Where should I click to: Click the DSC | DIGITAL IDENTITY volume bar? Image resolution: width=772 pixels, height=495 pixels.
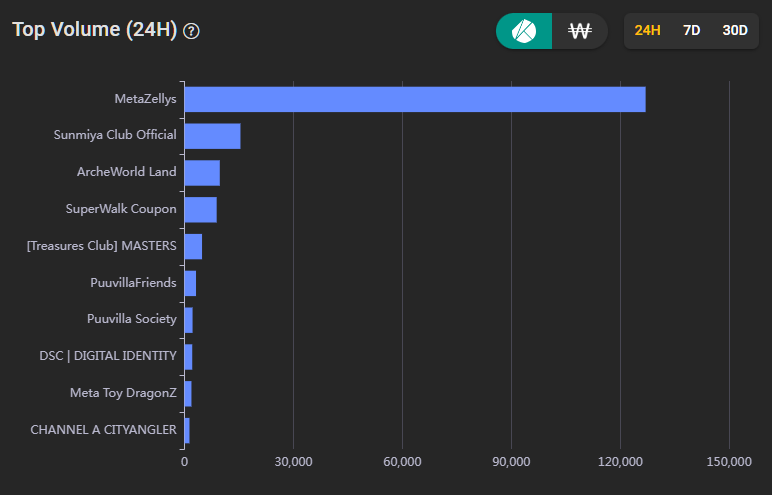tap(189, 357)
